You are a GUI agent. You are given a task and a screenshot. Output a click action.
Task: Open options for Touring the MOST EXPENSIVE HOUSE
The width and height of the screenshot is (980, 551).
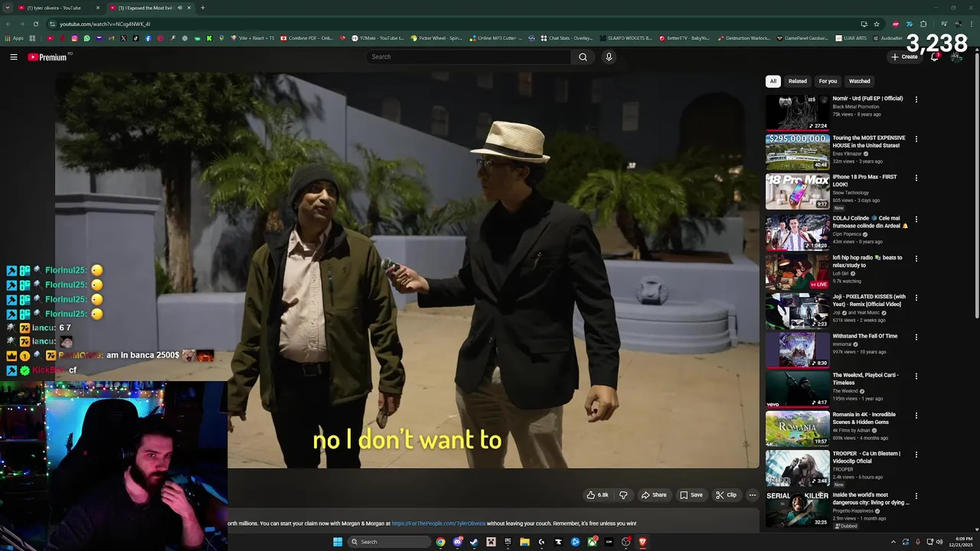(x=916, y=139)
